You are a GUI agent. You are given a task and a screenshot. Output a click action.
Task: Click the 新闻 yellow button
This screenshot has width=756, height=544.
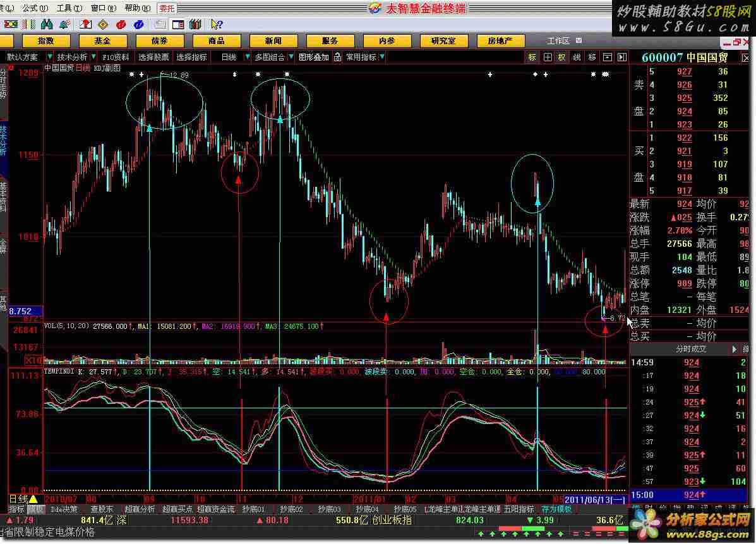pyautogui.click(x=273, y=41)
